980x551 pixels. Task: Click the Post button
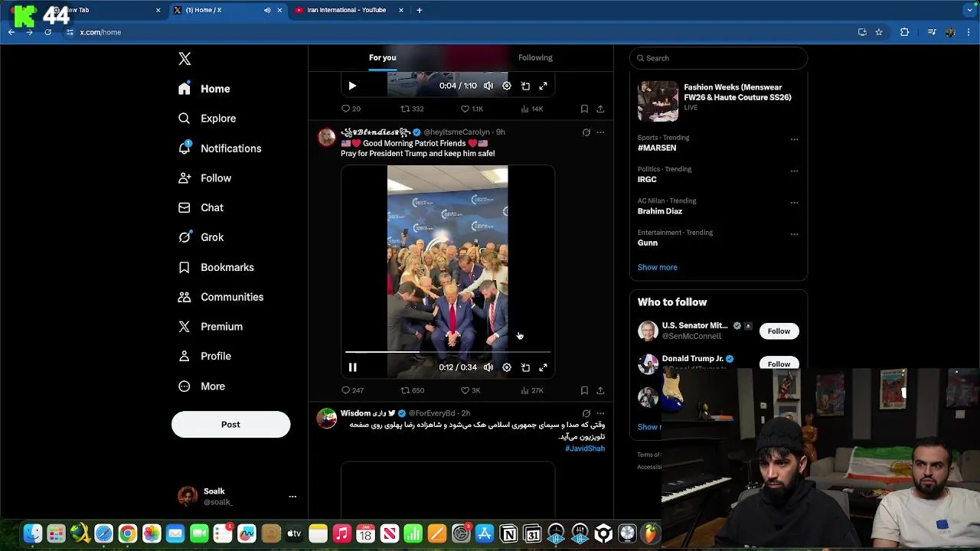230,425
